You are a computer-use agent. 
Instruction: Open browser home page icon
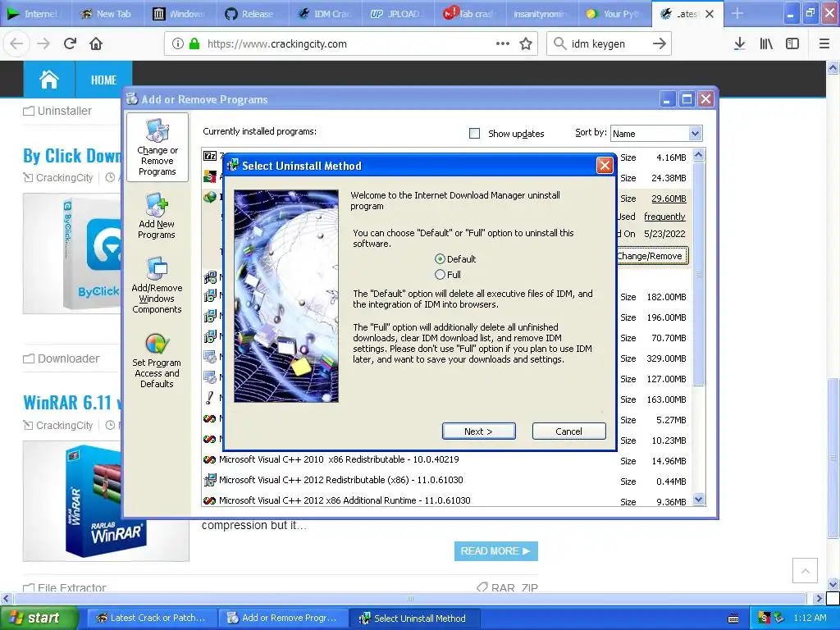(x=96, y=44)
